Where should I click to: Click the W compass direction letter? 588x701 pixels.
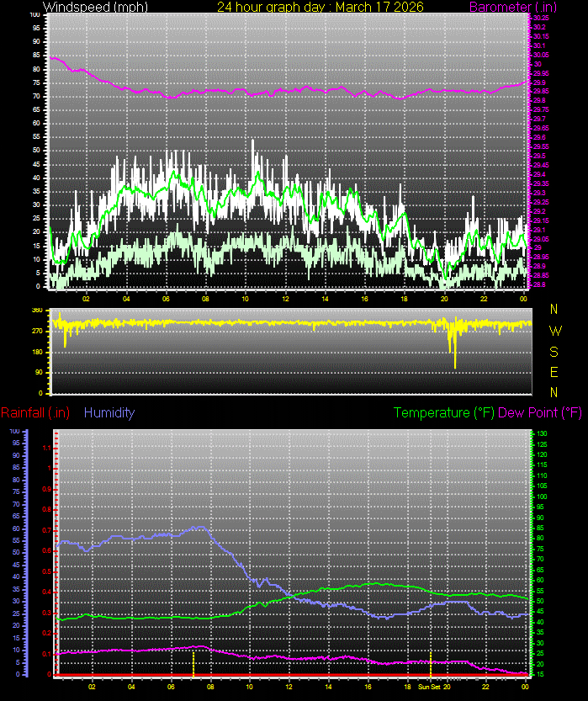click(554, 331)
